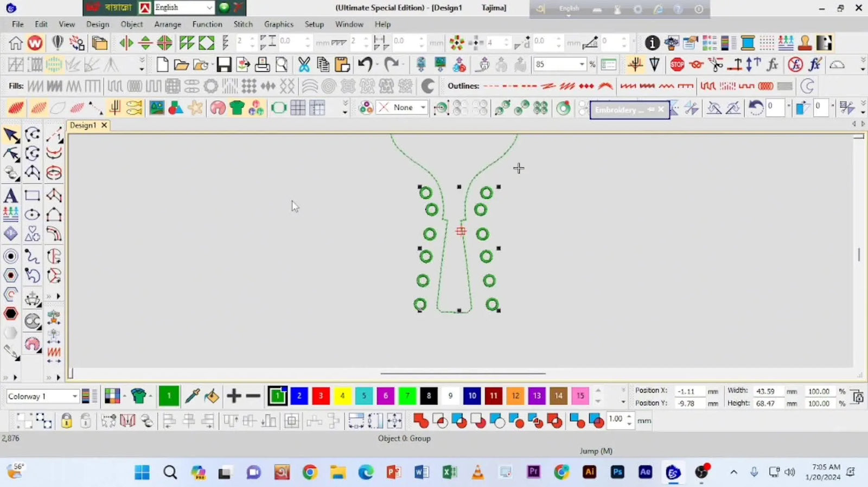This screenshot has height=487, width=868.
Task: Select color swatch 15 pink
Action: (580, 396)
